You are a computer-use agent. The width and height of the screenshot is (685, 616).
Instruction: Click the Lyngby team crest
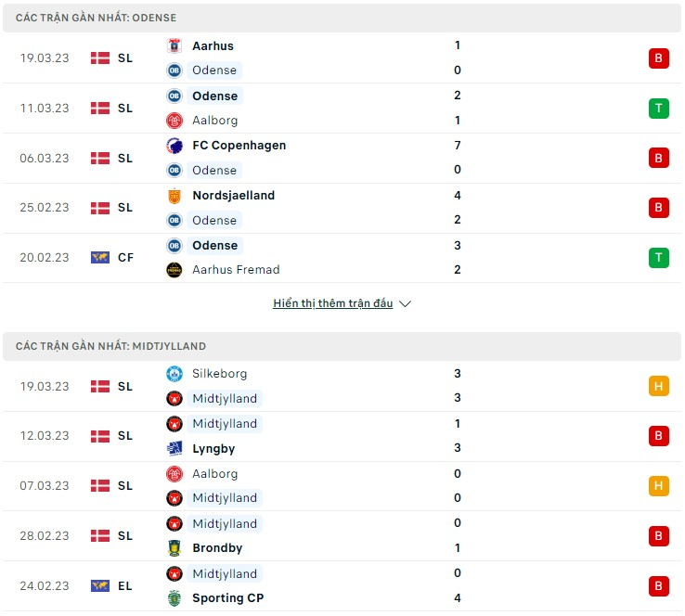tap(174, 448)
